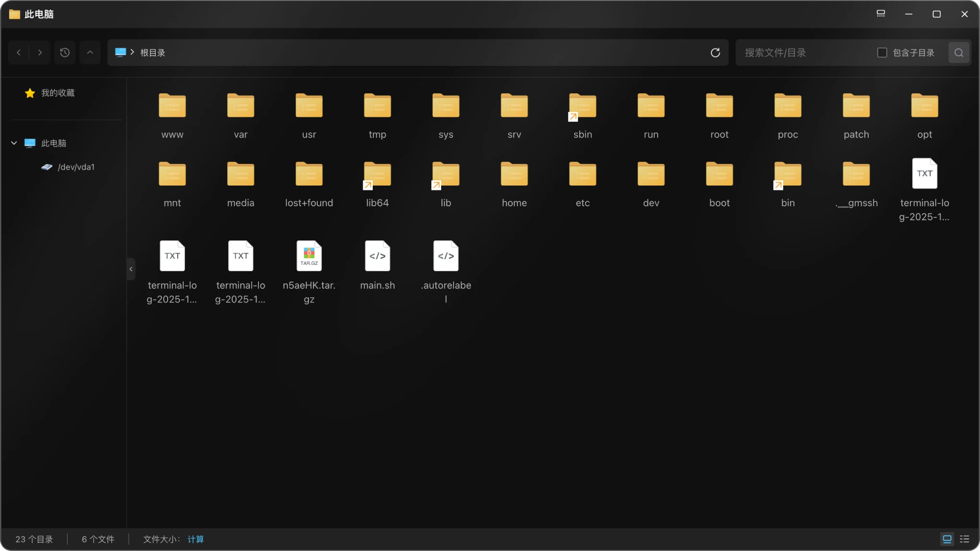980x551 pixels.
Task: Switch to list view layout
Action: point(964,539)
